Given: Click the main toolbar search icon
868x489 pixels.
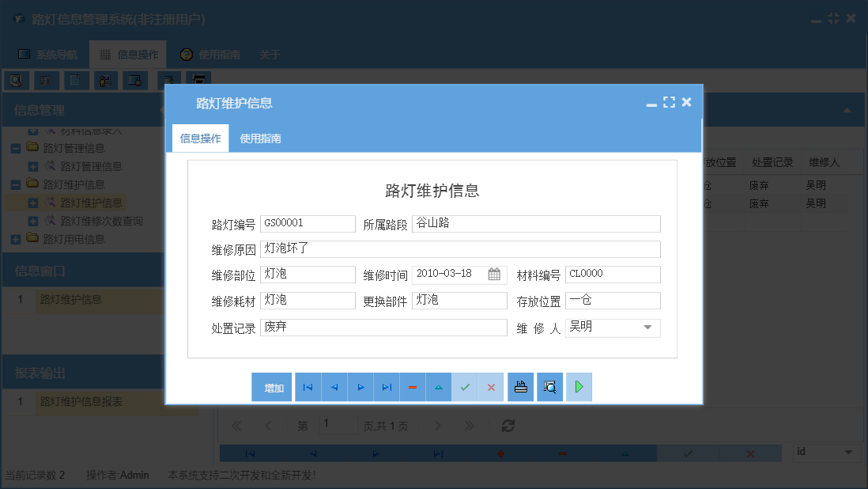Looking at the screenshot, I should 16,80.
